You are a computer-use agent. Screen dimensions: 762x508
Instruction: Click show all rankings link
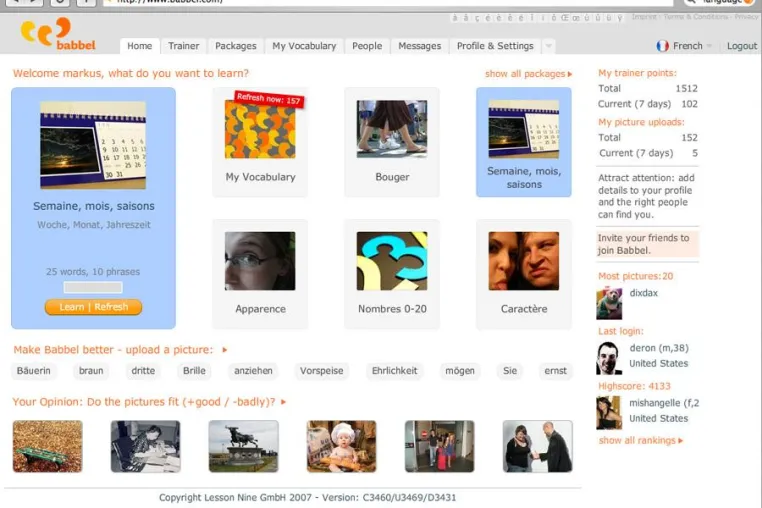click(x=641, y=440)
